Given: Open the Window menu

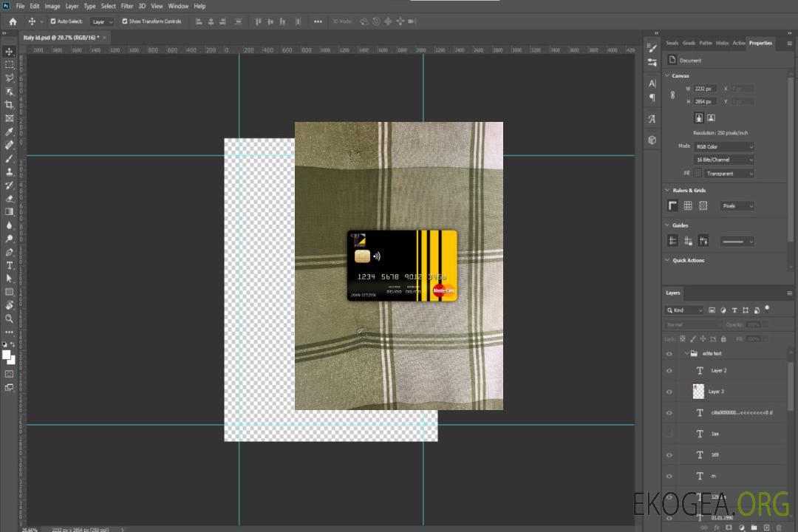Looking at the screenshot, I should tap(178, 6).
